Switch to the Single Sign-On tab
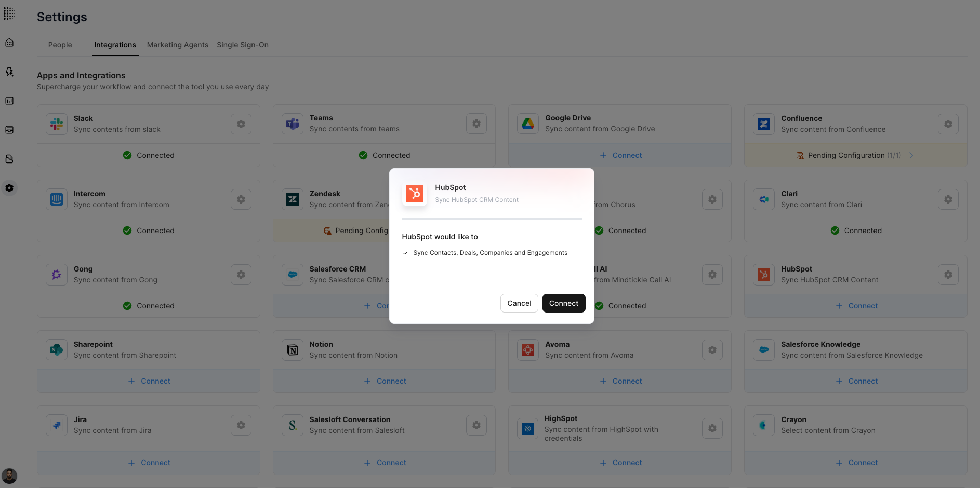 [243, 45]
